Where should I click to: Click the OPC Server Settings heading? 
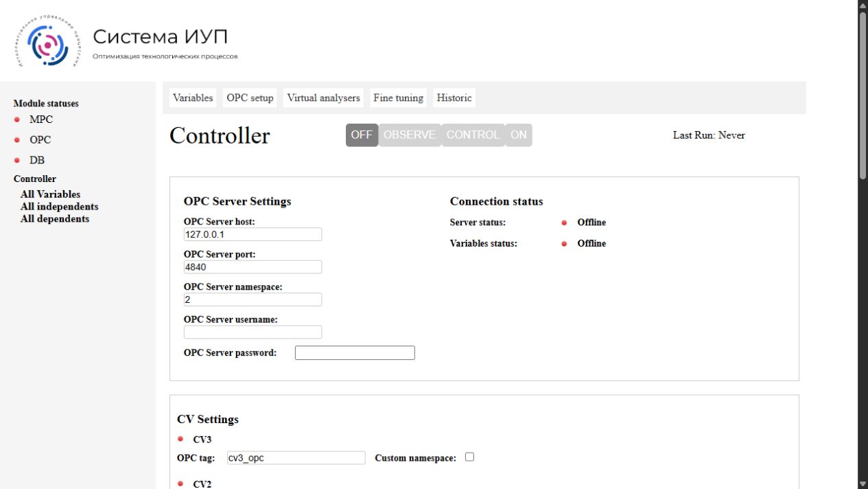(237, 202)
